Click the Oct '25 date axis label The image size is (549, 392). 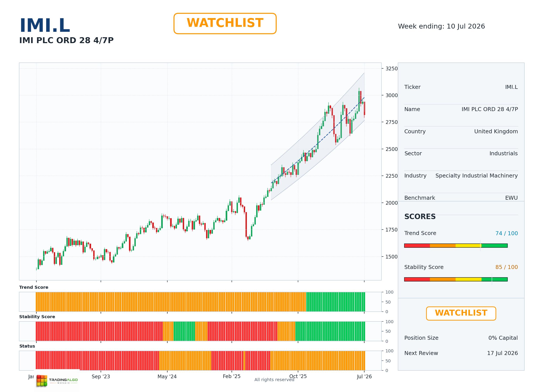(298, 376)
